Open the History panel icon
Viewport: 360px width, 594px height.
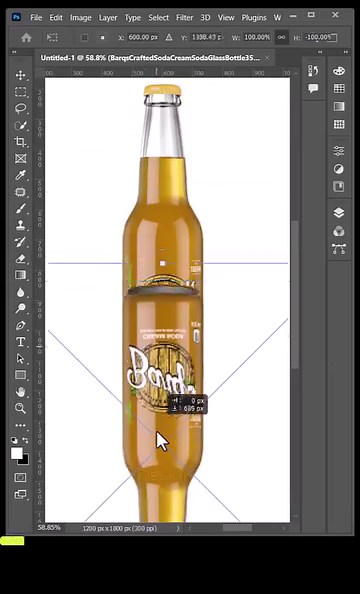pyautogui.click(x=313, y=71)
